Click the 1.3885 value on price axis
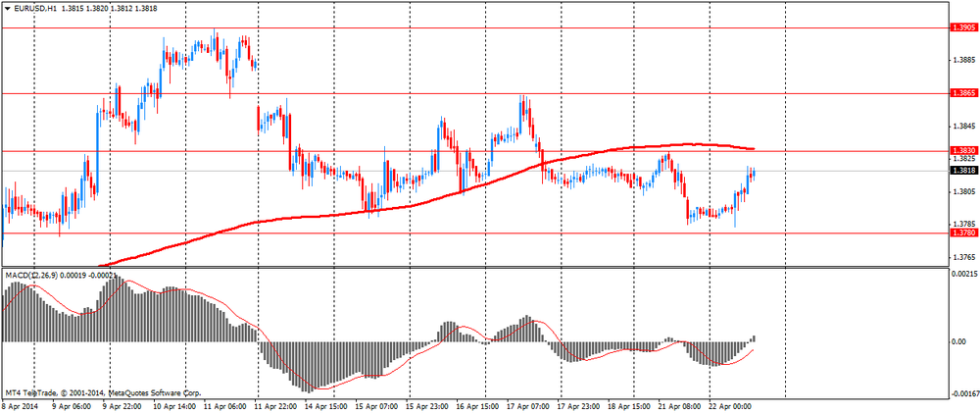 [962, 61]
